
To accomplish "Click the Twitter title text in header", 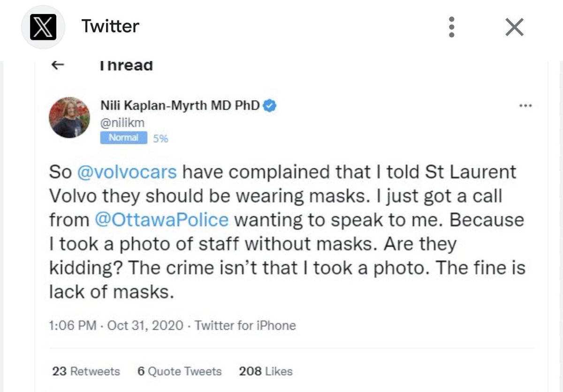I will pyautogui.click(x=110, y=26).
